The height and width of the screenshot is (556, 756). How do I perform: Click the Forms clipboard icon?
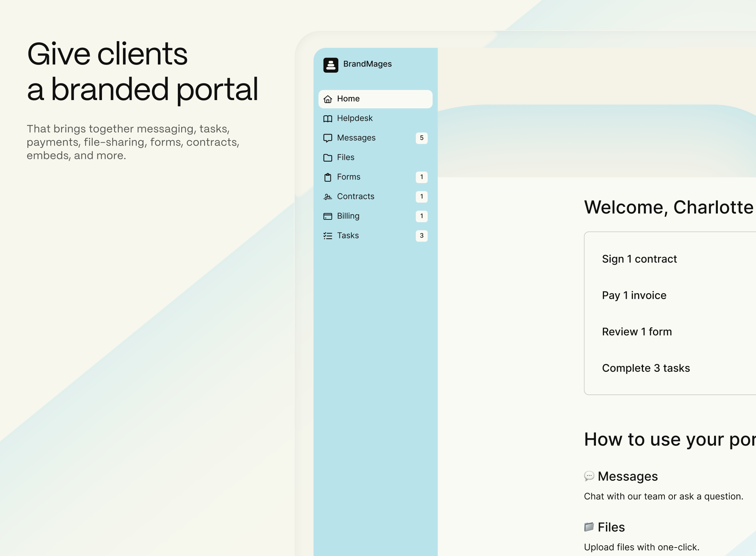(328, 178)
